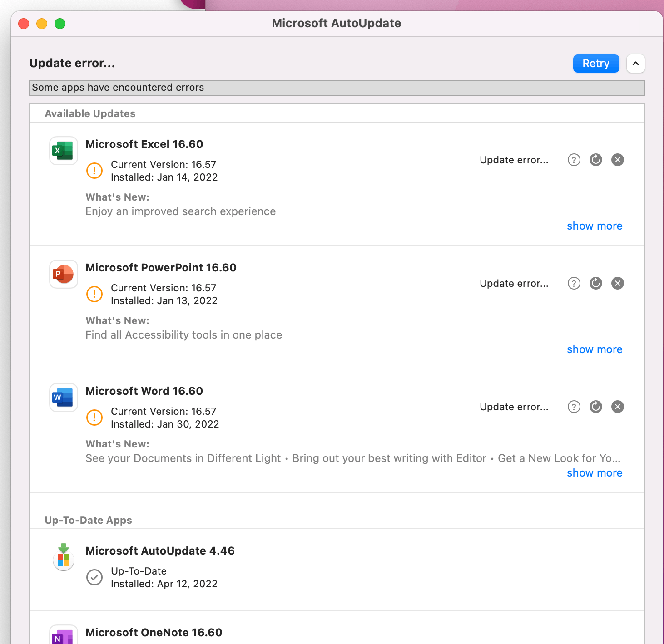The image size is (664, 644).
Task: Cancel the Excel update with X icon
Action: 618,160
